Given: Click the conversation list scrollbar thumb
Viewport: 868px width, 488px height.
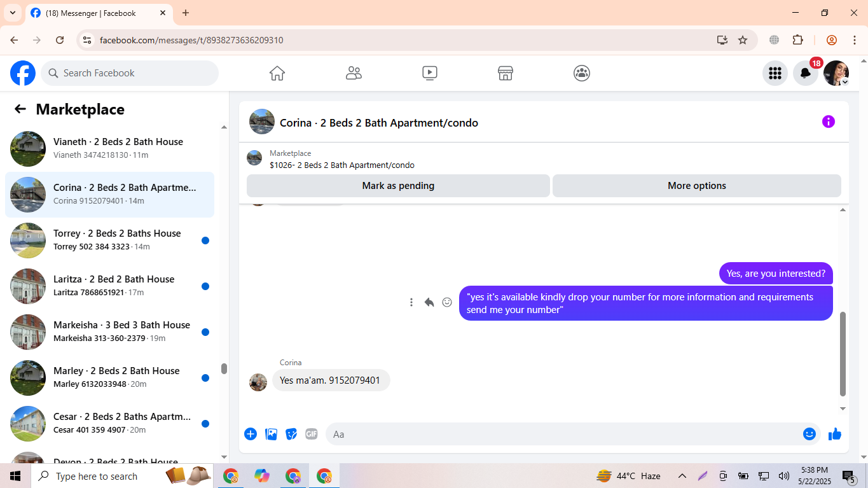Looking at the screenshot, I should [x=224, y=368].
